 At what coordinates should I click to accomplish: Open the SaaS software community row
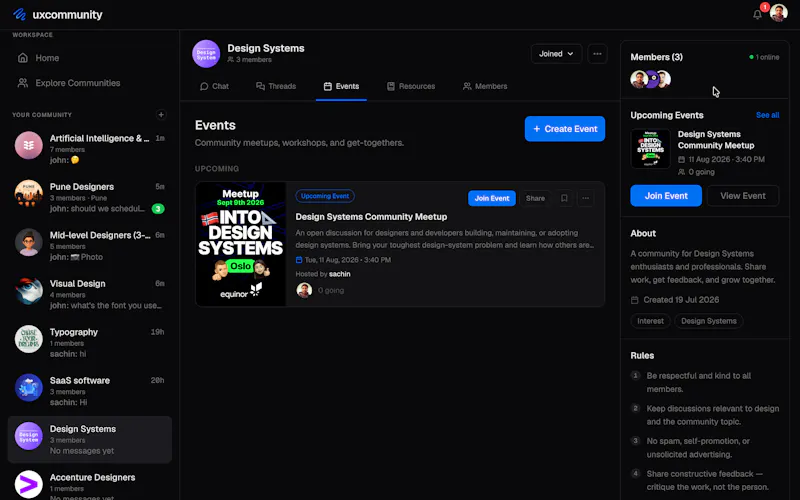(x=90, y=389)
